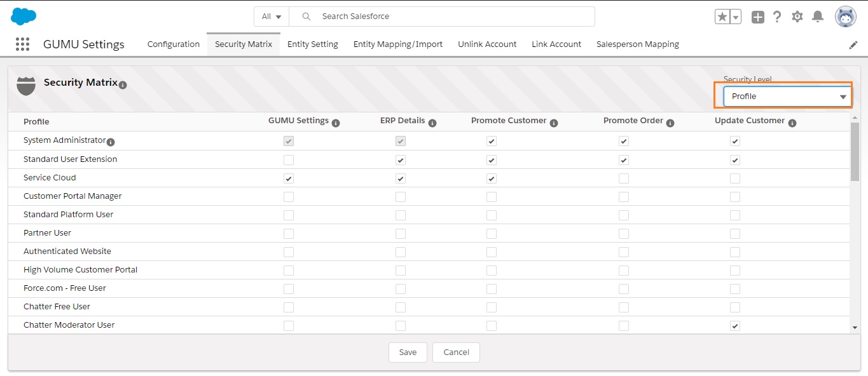
Task: Click the table vertical scrollbar thumb
Action: click(855, 152)
